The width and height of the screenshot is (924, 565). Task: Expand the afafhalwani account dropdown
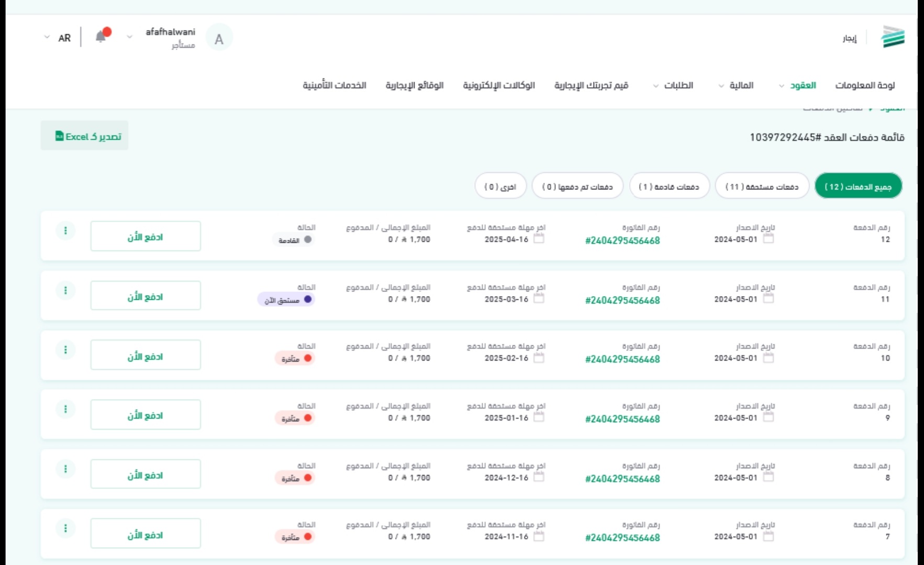coord(129,37)
